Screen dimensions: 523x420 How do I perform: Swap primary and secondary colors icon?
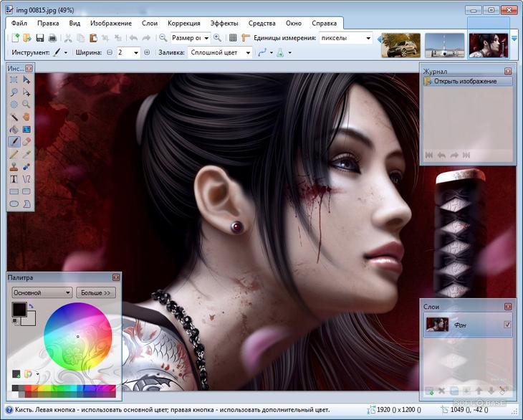coord(32,307)
